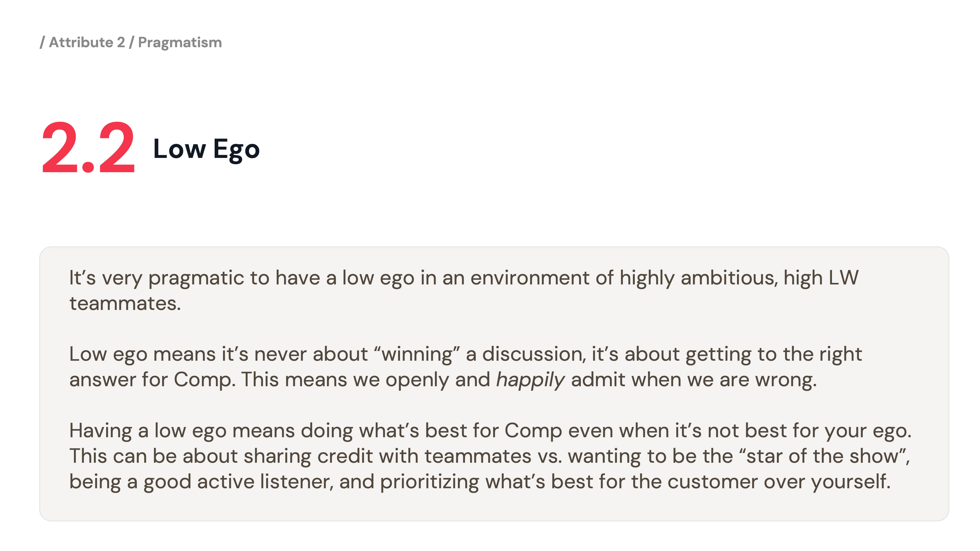
Task: Click the "Pragmatism" breadcrumb label
Action: (x=180, y=42)
